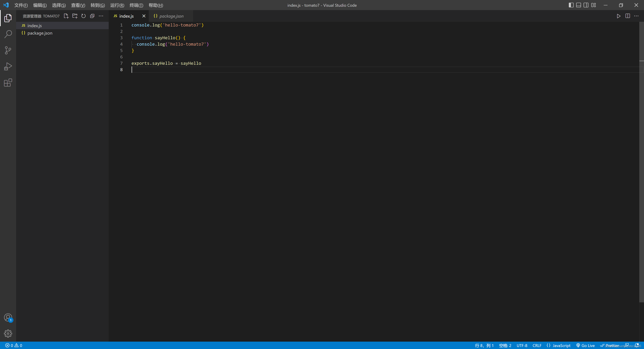Image resolution: width=644 pixels, height=349 pixels.
Task: Click the CRLF line ending indicator
Action: [537, 345]
